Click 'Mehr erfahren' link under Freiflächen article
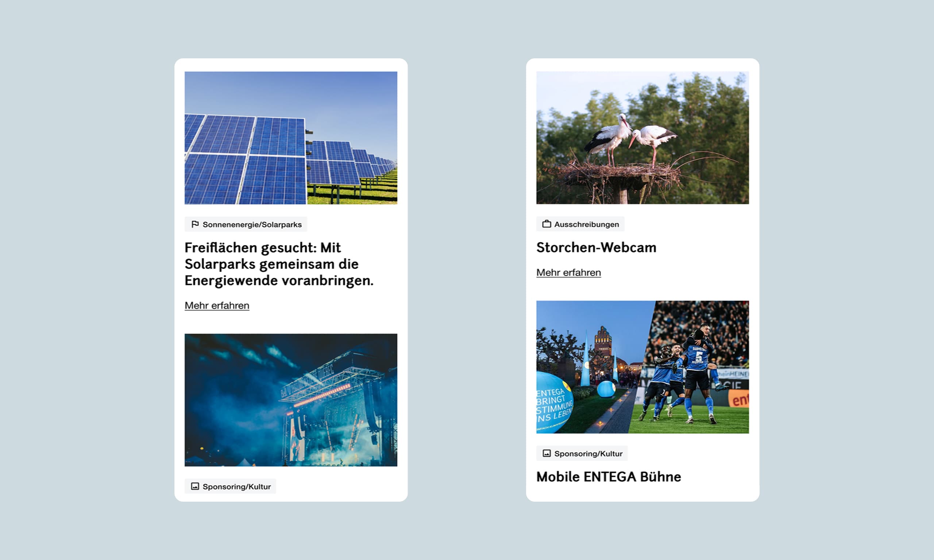Screen dimensions: 934x560 click(x=217, y=305)
